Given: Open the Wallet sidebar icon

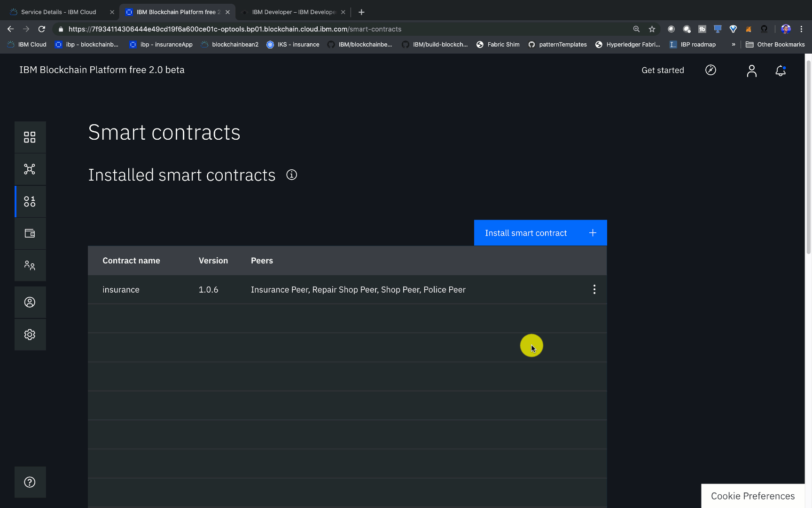Looking at the screenshot, I should [30, 233].
